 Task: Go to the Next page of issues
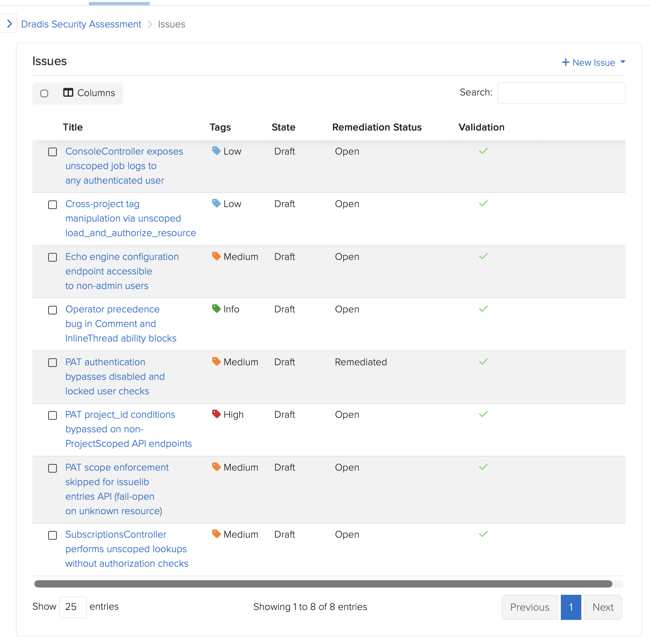point(602,607)
